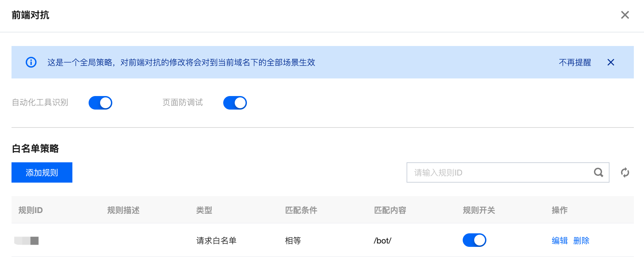
Task: Click the 添加规则 button
Action: tap(42, 172)
